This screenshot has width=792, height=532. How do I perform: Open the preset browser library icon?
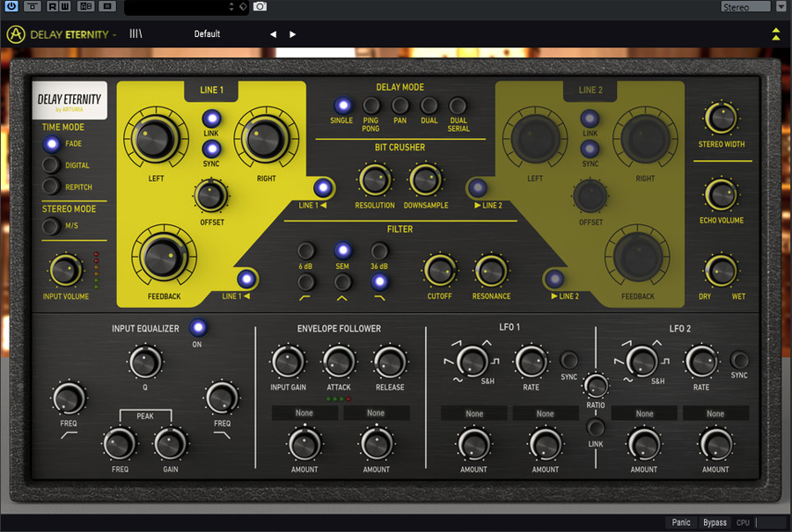point(136,33)
